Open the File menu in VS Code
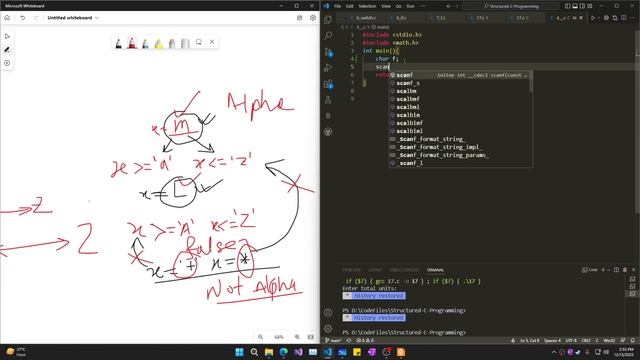The height and width of the screenshot is (360, 640). [338, 6]
